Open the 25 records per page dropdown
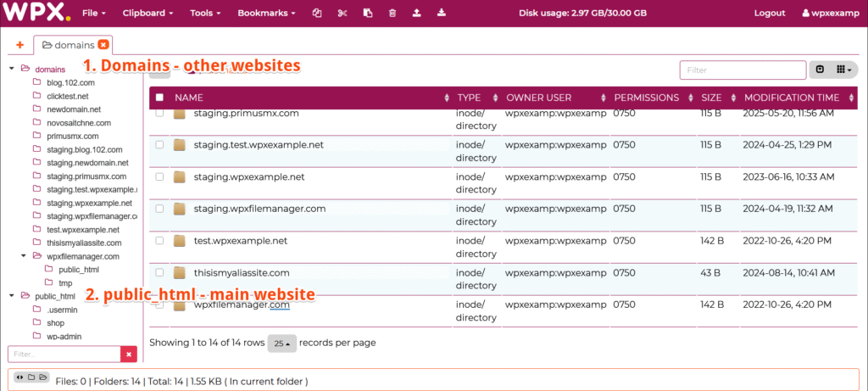The height and width of the screenshot is (391, 868). [281, 344]
